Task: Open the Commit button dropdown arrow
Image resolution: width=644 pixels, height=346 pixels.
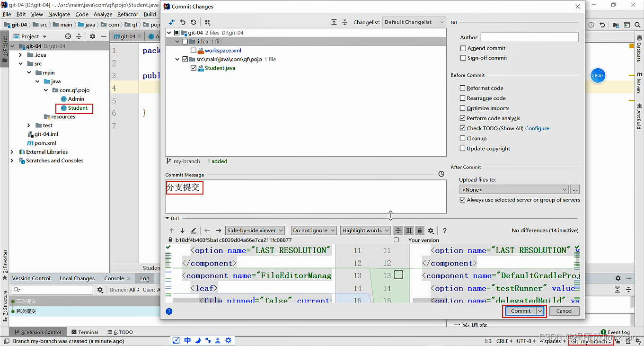Action: pyautogui.click(x=540, y=311)
